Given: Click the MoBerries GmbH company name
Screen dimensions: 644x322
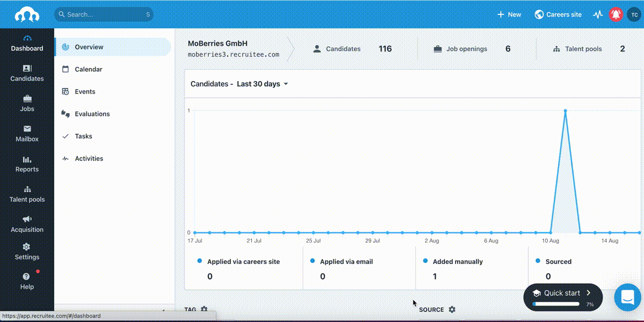Looking at the screenshot, I should point(218,43).
